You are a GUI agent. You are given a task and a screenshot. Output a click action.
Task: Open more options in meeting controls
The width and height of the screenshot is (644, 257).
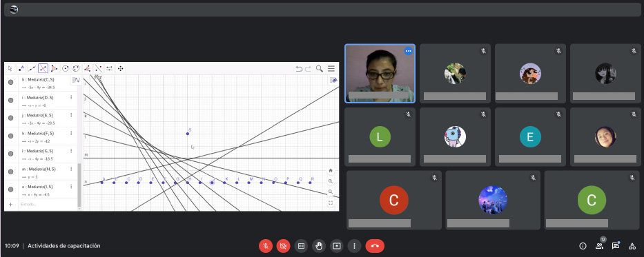coord(354,246)
